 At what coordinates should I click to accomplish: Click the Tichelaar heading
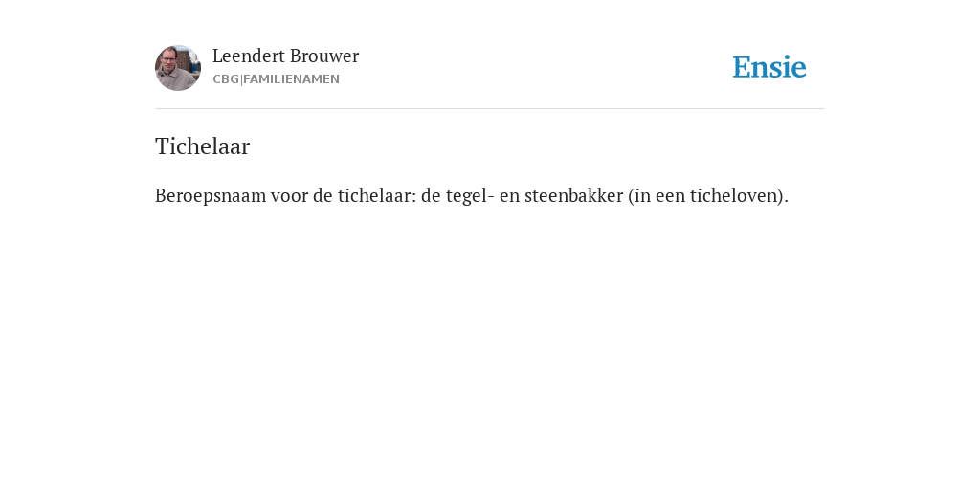click(203, 146)
